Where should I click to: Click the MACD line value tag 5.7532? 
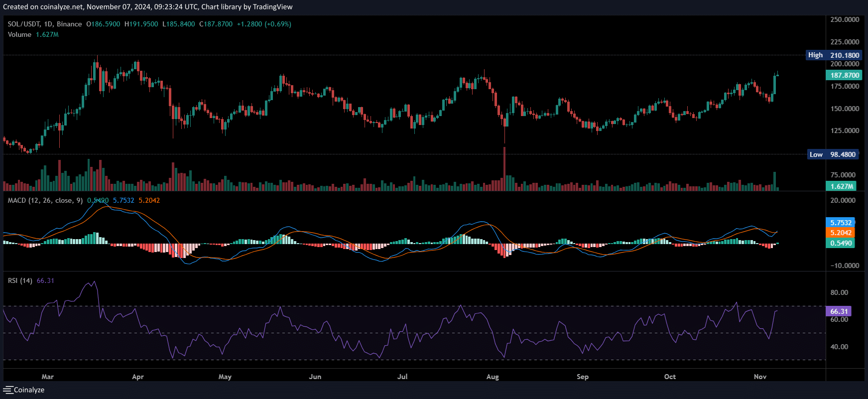pos(841,223)
